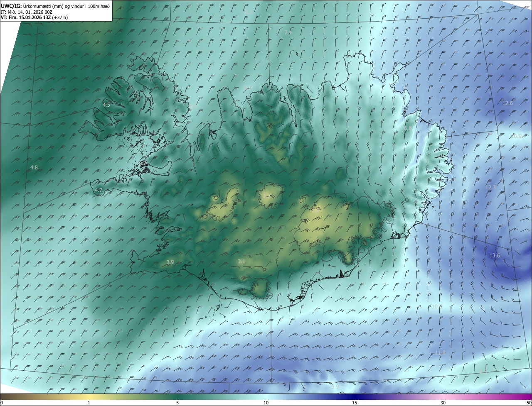The width and height of the screenshot is (532, 406).
Task: Click the title text "UWC/IG: Úrkomumætti (mm) og vindur í 100m hæð"
Action: (x=55, y=6)
